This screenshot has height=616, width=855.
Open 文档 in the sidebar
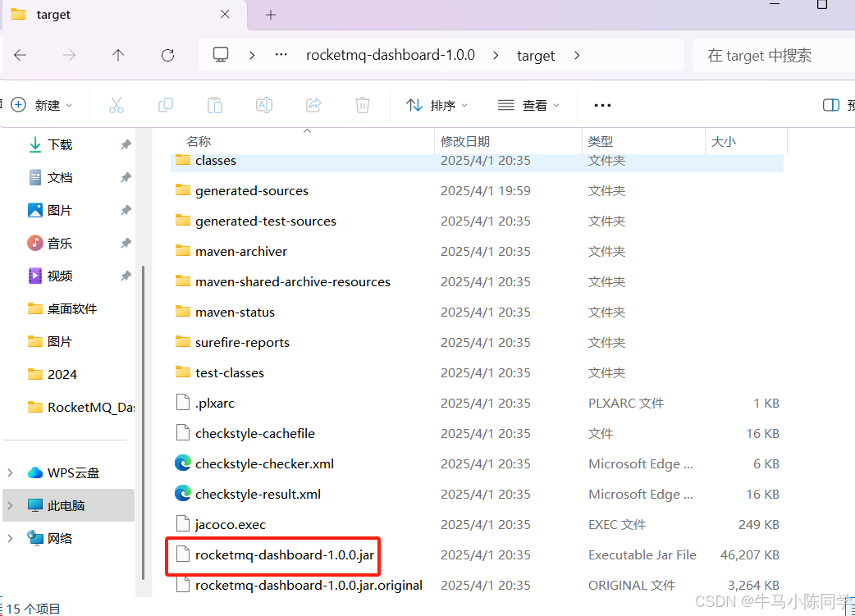[x=60, y=177]
